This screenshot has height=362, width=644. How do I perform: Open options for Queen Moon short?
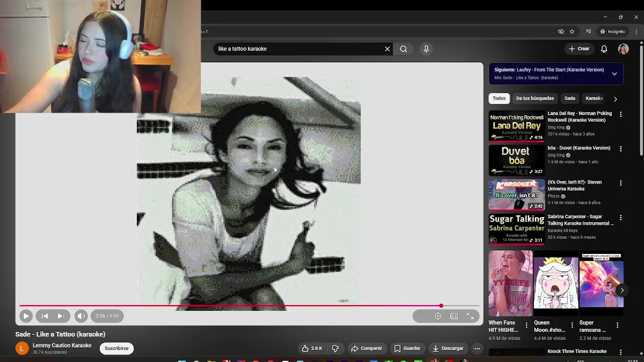[x=572, y=325]
